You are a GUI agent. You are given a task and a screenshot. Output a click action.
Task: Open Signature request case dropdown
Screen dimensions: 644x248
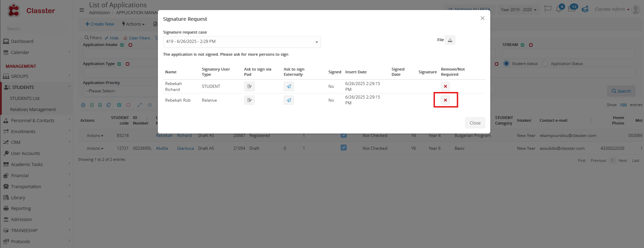(x=242, y=42)
